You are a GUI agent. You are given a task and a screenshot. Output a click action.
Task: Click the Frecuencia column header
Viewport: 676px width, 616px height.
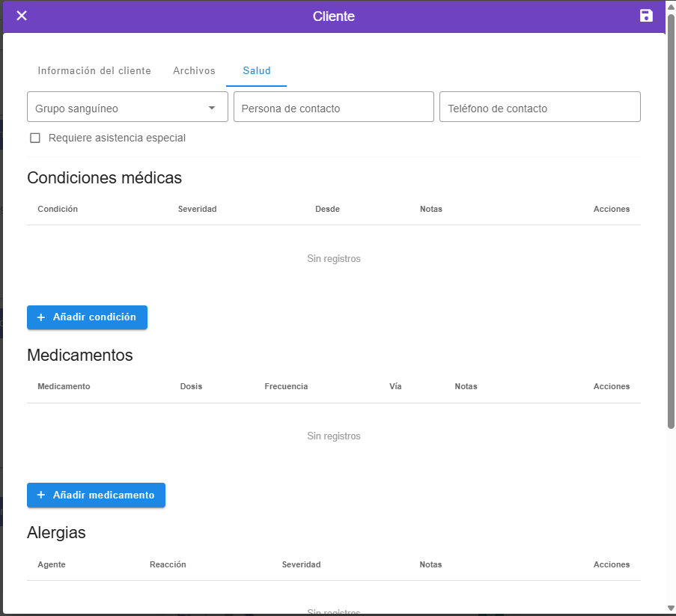click(x=286, y=387)
